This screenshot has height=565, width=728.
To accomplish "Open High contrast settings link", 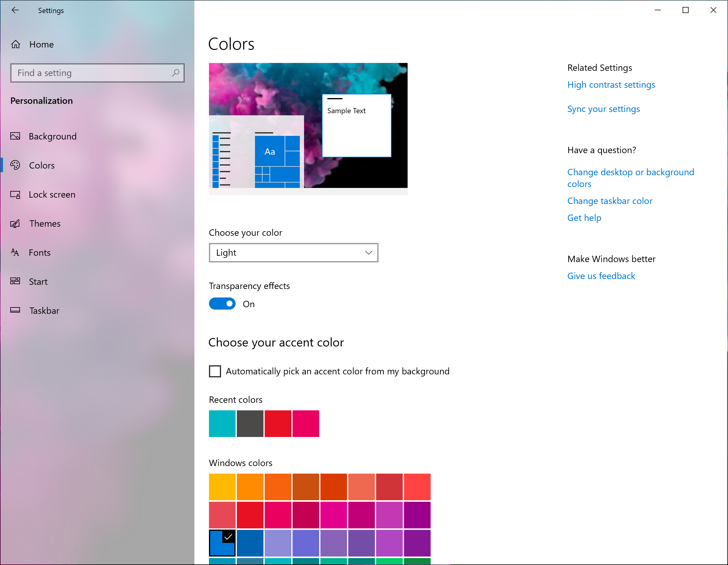I will click(x=612, y=84).
